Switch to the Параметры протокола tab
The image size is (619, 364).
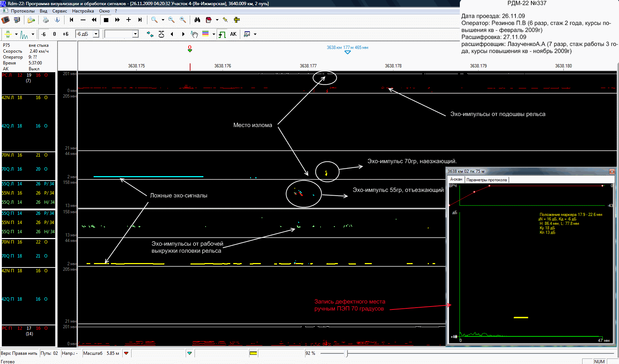coord(487,180)
